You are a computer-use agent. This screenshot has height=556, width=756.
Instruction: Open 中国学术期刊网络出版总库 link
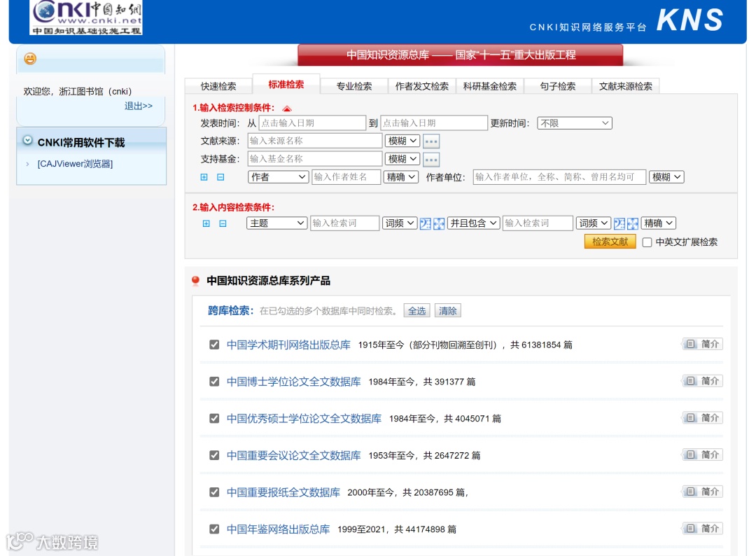(289, 345)
